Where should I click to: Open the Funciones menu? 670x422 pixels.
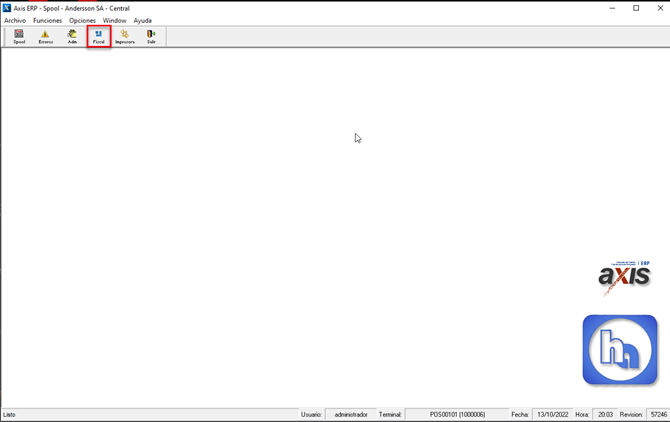coord(47,20)
